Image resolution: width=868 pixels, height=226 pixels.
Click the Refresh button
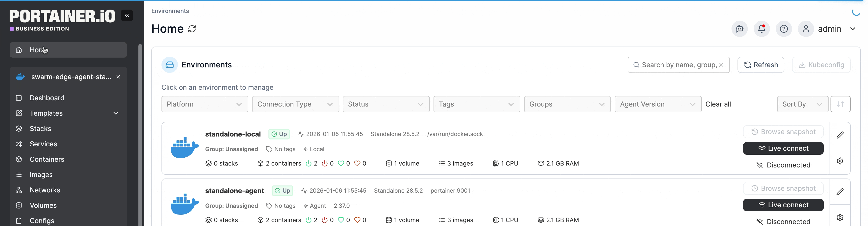click(x=761, y=65)
